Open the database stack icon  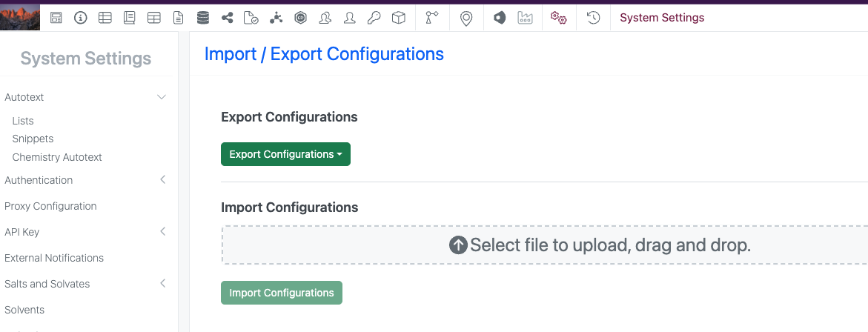tap(202, 18)
